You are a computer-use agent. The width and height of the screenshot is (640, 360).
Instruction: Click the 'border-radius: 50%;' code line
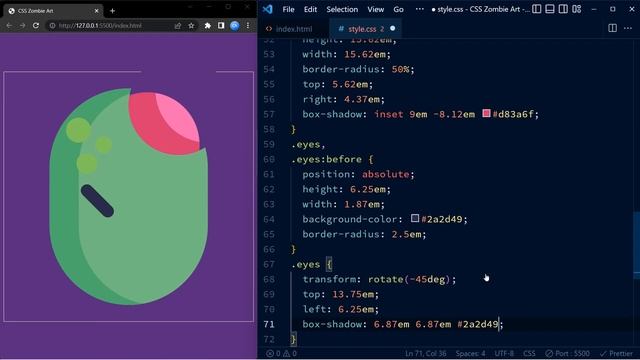tap(358, 69)
